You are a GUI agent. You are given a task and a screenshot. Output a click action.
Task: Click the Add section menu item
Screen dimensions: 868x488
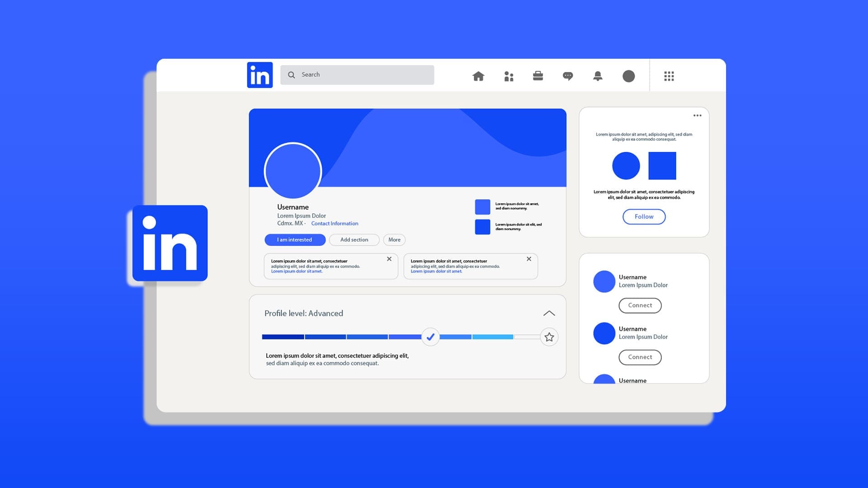(x=354, y=239)
